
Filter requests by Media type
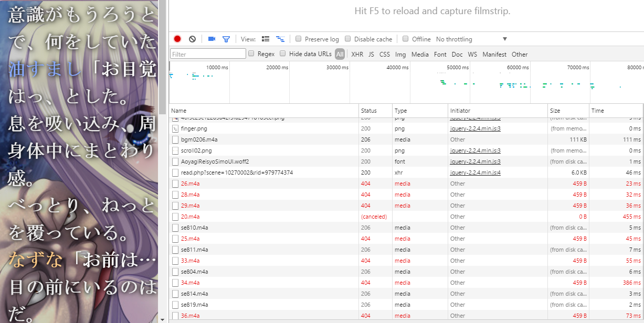click(x=420, y=54)
